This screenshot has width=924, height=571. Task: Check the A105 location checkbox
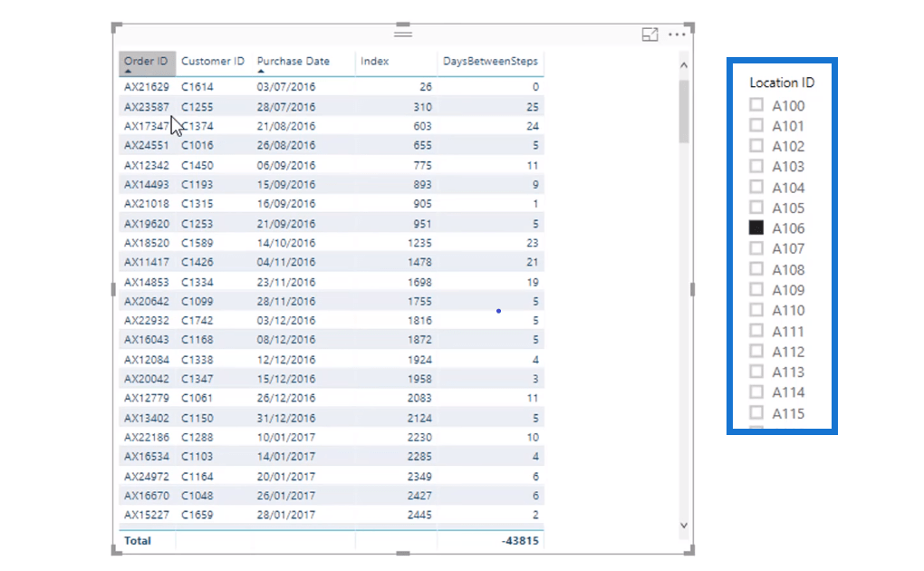pos(756,207)
